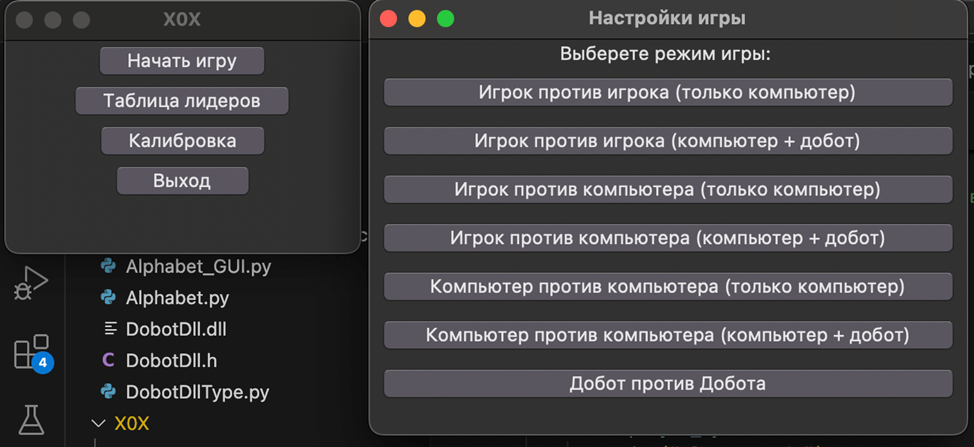Pick Компьютер против компьютера (компьютер + добот)

click(668, 335)
